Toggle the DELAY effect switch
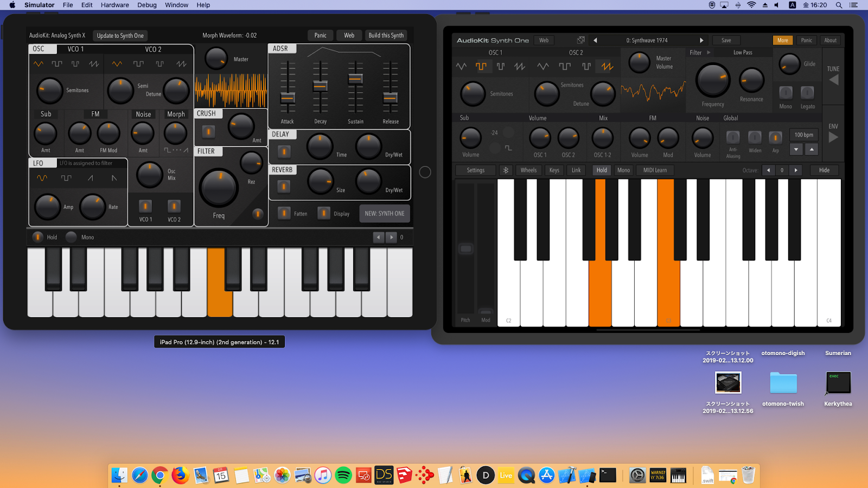The image size is (868, 488). pyautogui.click(x=284, y=152)
